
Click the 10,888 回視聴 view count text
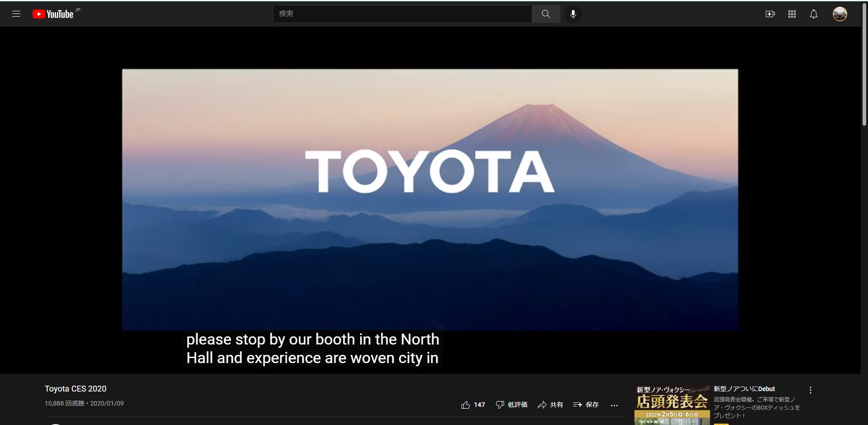64,403
